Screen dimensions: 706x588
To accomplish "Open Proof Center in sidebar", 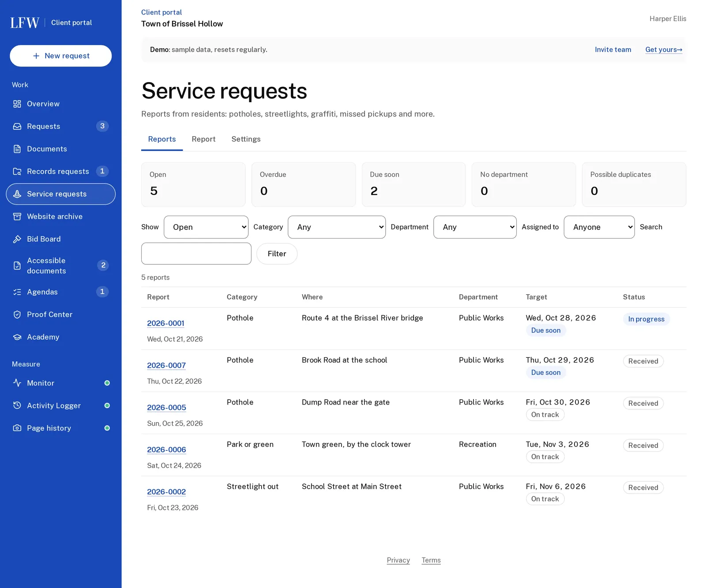I will (61, 314).
